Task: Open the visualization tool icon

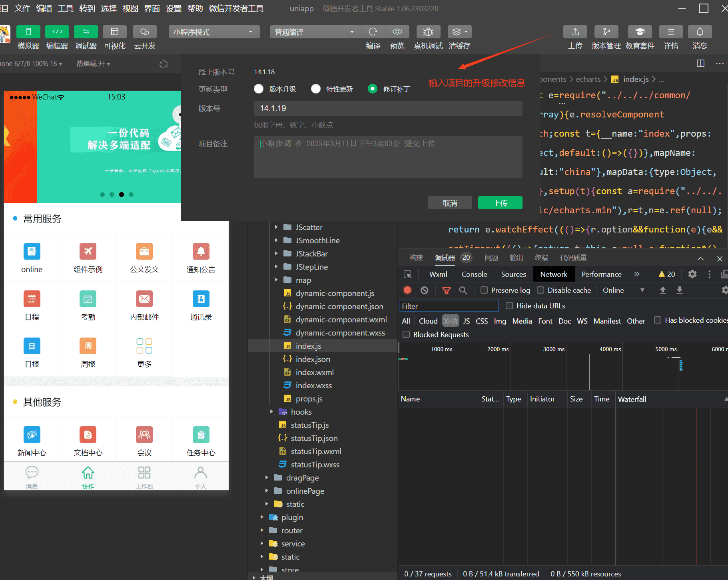Action: point(115,32)
